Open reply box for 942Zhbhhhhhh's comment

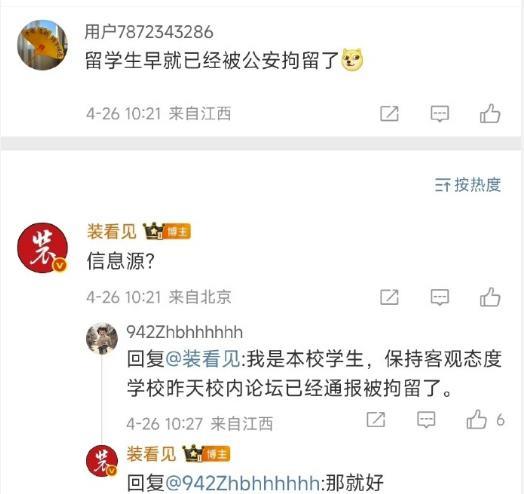(x=426, y=419)
